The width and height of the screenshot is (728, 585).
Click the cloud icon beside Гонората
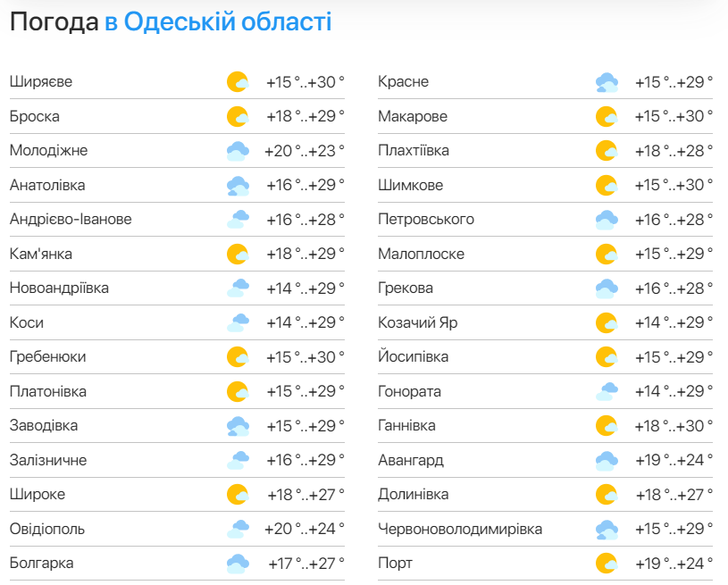[607, 391]
